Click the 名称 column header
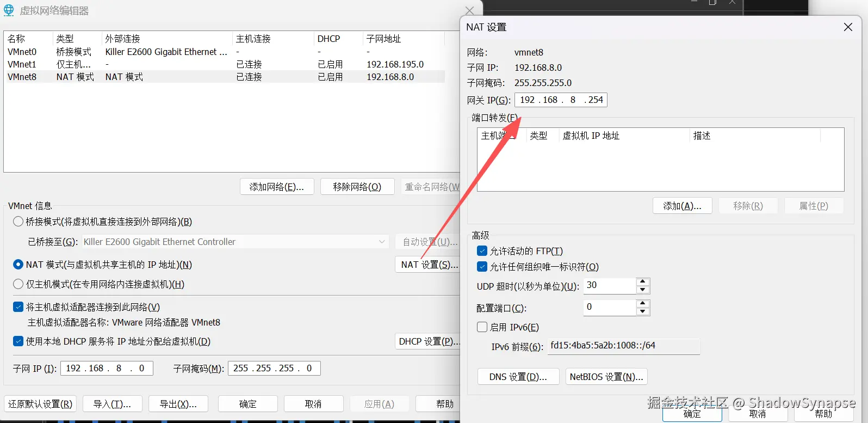868x423 pixels. coord(28,39)
